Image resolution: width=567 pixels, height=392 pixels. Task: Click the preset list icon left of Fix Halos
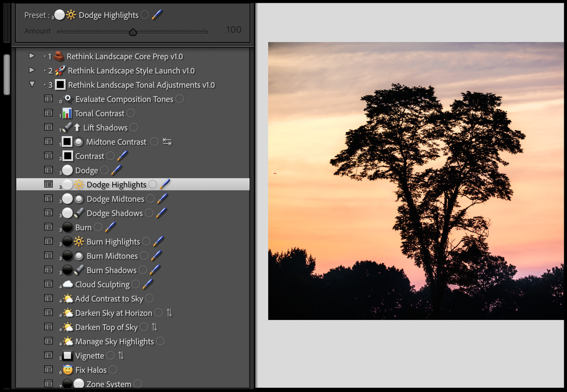pos(49,370)
